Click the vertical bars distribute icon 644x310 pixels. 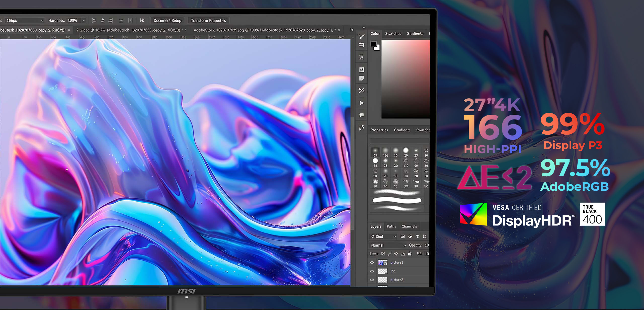[x=130, y=20]
